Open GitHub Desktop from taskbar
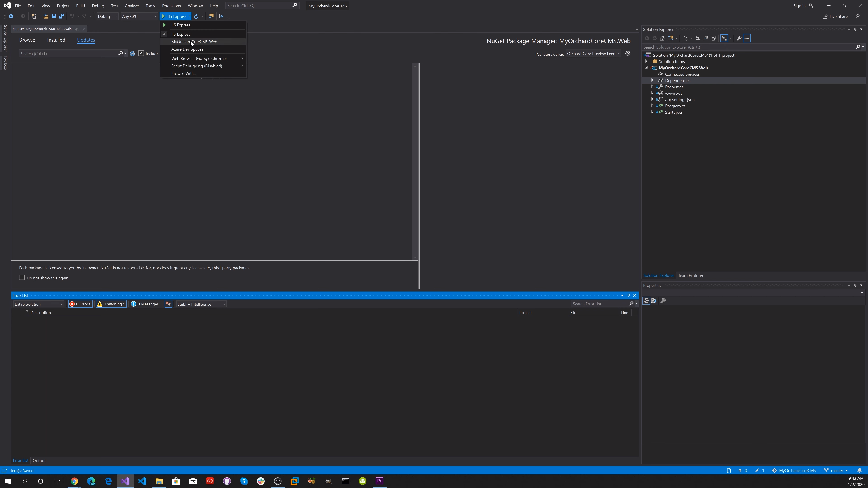 [227, 481]
